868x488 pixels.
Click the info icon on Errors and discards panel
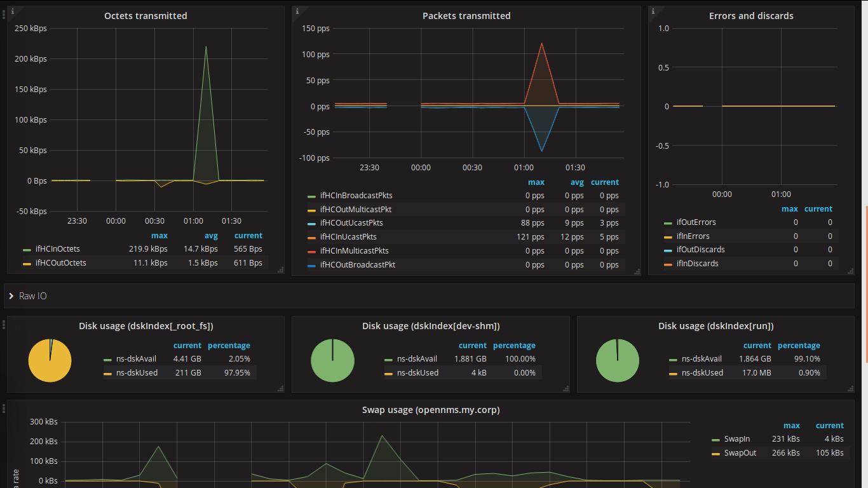click(x=652, y=10)
